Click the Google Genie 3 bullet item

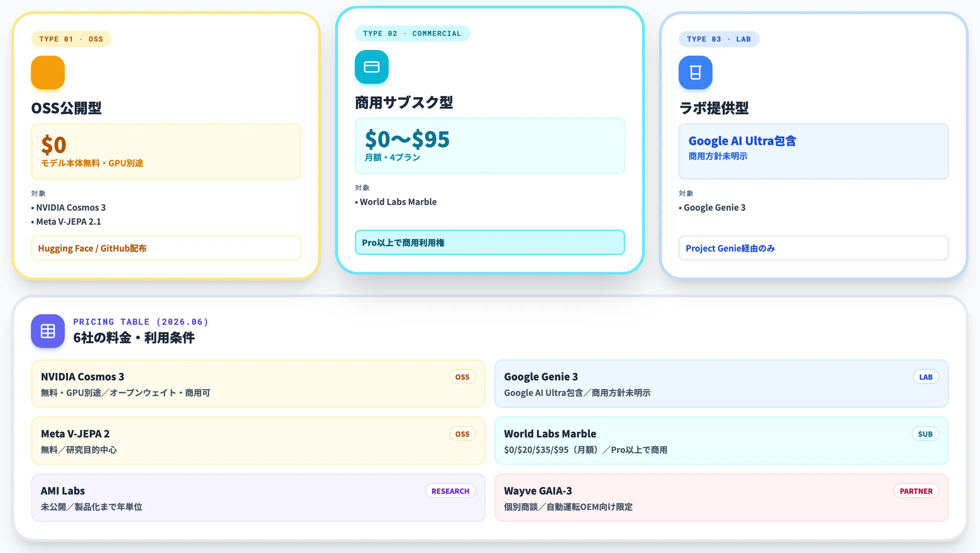tap(712, 207)
